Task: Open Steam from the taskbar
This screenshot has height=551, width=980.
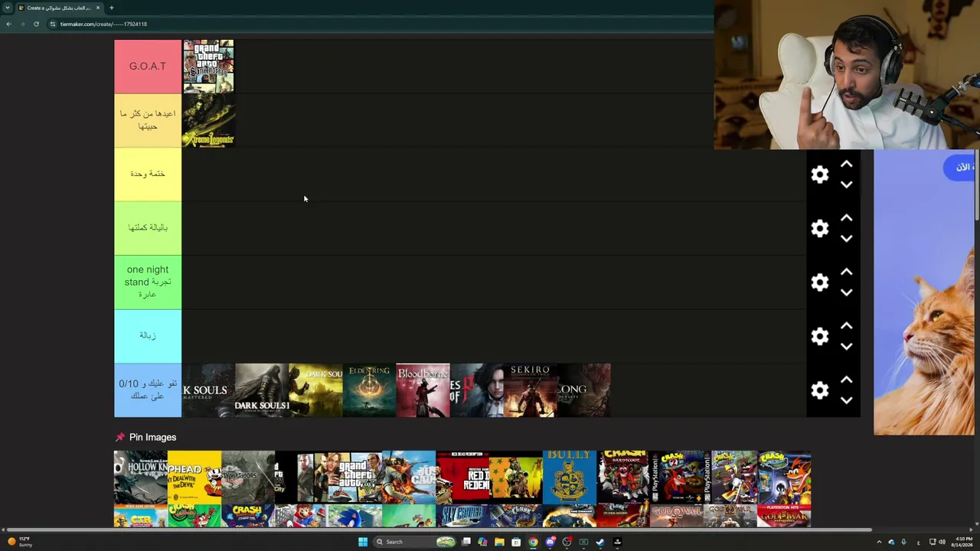Action: click(600, 542)
